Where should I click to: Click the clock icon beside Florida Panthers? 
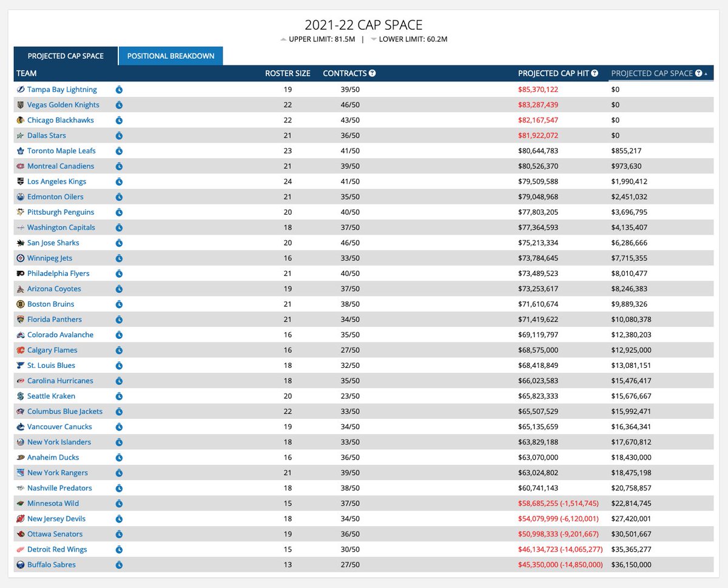coord(119,319)
